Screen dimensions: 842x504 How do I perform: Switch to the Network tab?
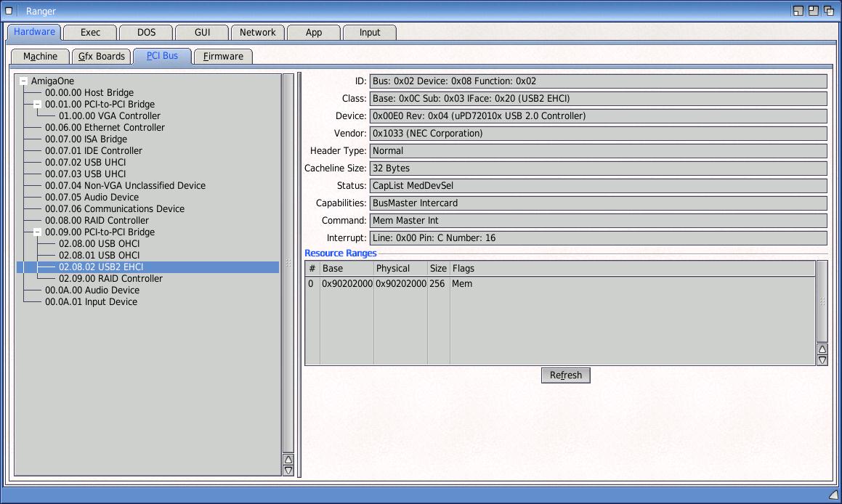tap(257, 33)
